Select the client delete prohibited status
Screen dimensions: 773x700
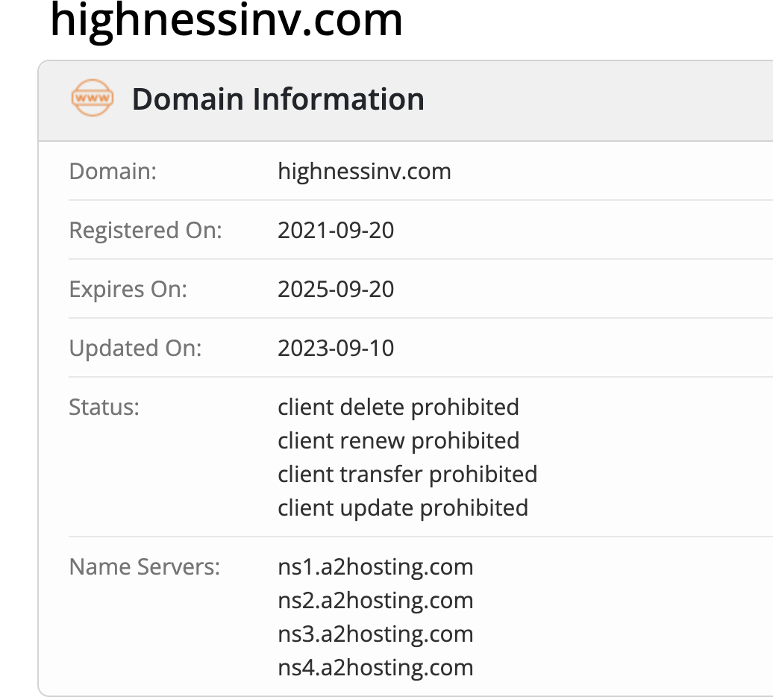point(398,407)
